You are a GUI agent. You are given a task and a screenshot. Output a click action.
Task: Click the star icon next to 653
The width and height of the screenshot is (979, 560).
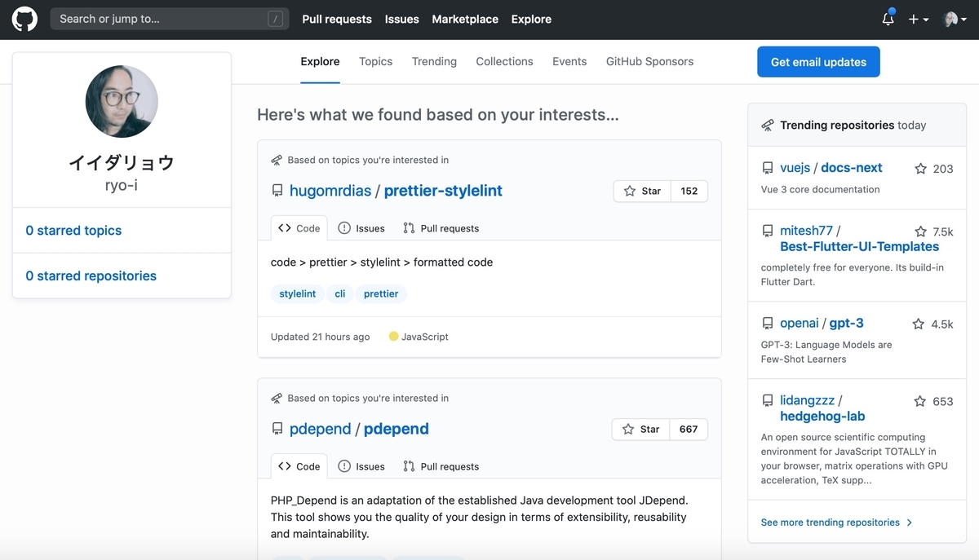pyautogui.click(x=920, y=401)
